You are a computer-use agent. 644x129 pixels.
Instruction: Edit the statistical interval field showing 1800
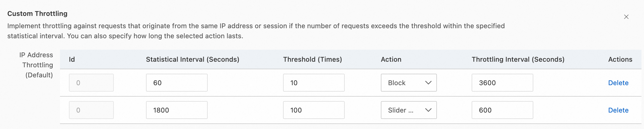tap(177, 110)
